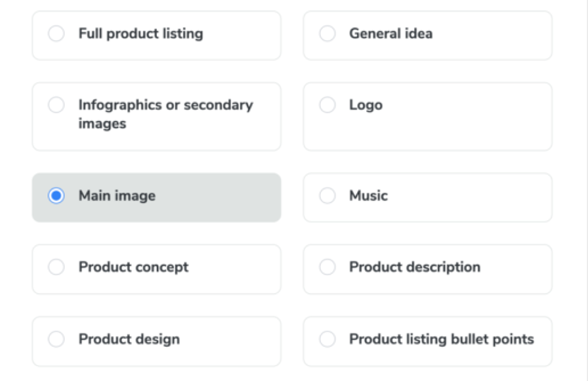Click the "Logo" option label

(x=366, y=105)
